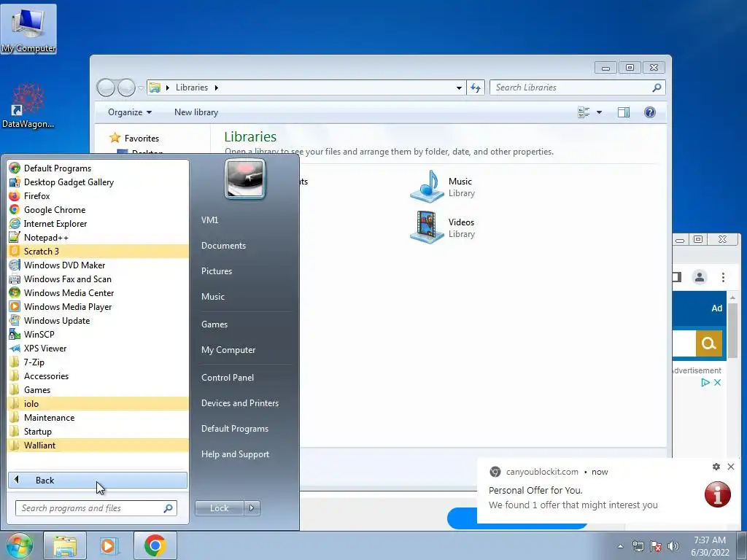The image size is (747, 560).
Task: Open Control Panel
Action: tap(228, 377)
